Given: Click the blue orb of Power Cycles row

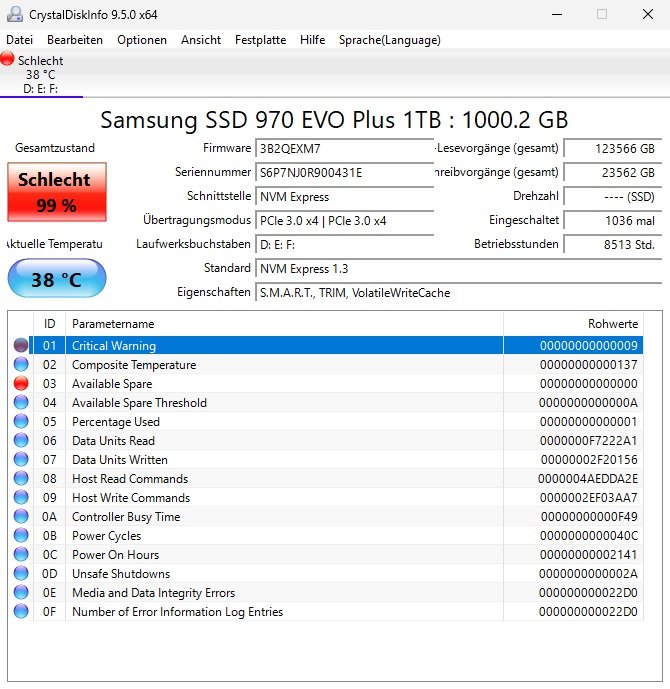Looking at the screenshot, I should coord(21,535).
